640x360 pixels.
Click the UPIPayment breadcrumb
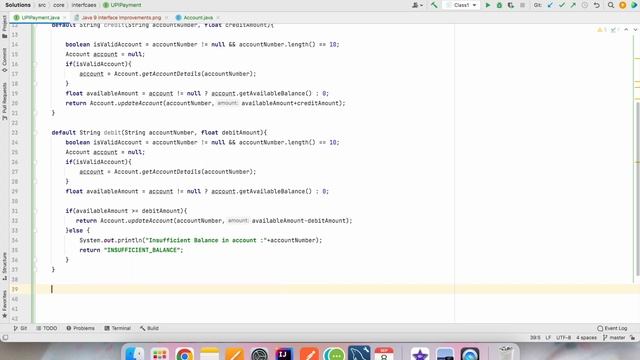[x=122, y=5]
